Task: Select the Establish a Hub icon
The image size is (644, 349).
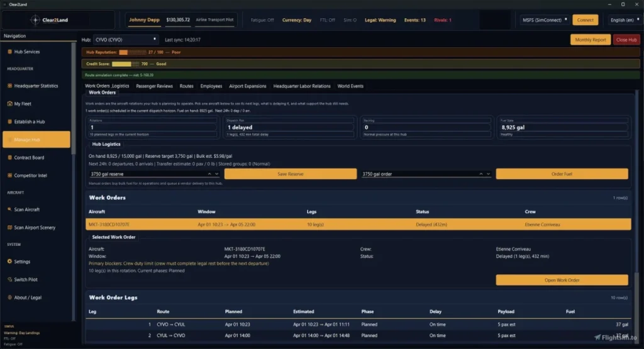Action: coord(9,121)
